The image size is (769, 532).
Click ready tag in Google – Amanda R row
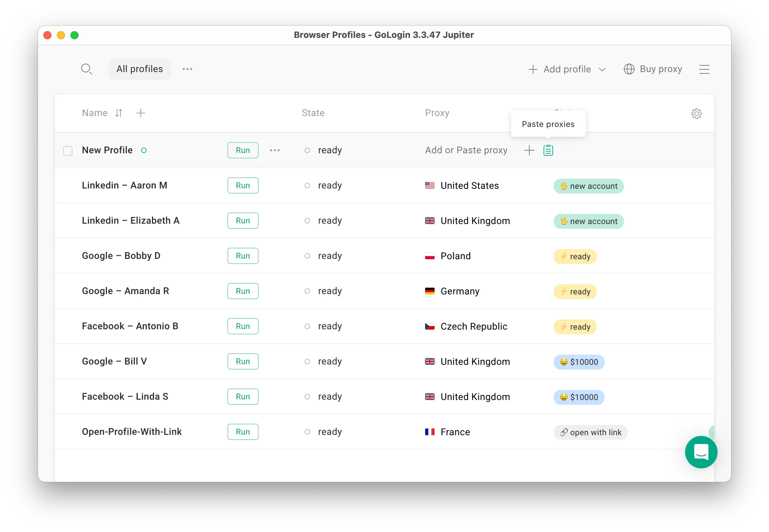(575, 292)
